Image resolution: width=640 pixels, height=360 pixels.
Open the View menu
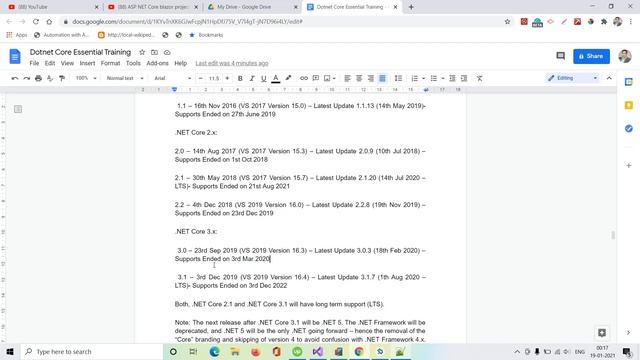tap(67, 63)
